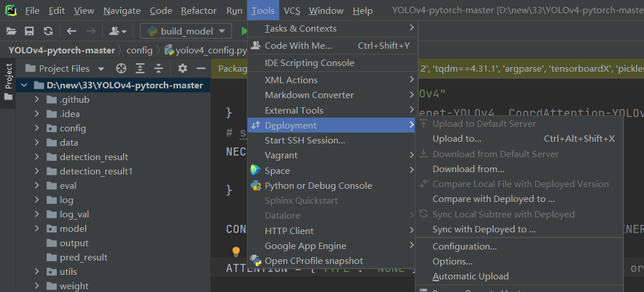Click the Save All toolbar icon
The image size is (644, 292).
point(29,31)
